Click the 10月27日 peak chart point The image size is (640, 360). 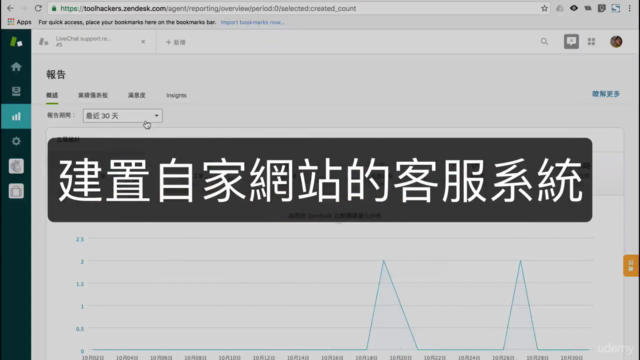click(520, 261)
